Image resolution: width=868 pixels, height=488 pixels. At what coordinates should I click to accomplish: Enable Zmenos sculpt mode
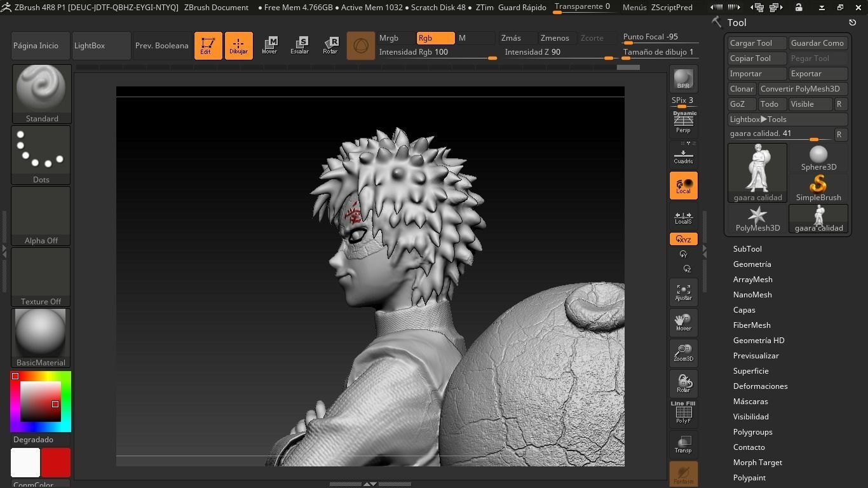pyautogui.click(x=557, y=38)
